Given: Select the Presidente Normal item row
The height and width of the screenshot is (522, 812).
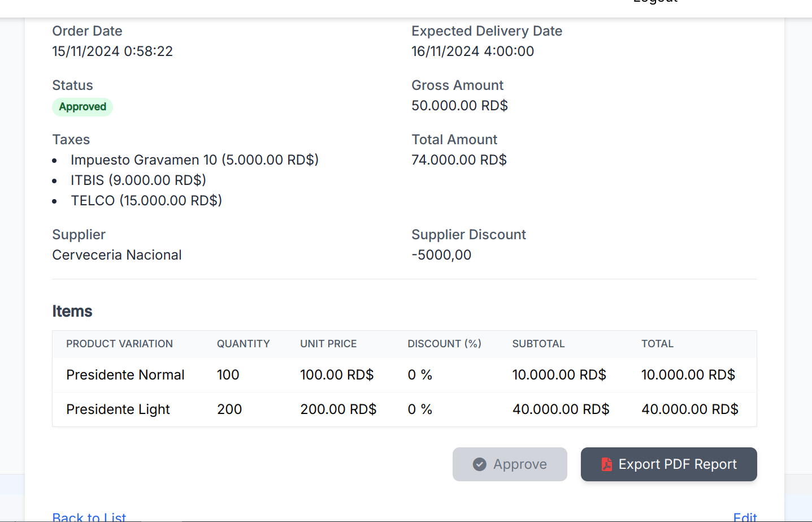Looking at the screenshot, I should point(125,375).
